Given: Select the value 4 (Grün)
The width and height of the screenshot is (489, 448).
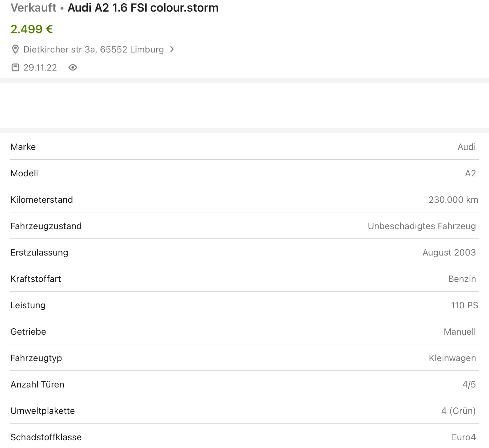Looking at the screenshot, I should coord(458,411).
